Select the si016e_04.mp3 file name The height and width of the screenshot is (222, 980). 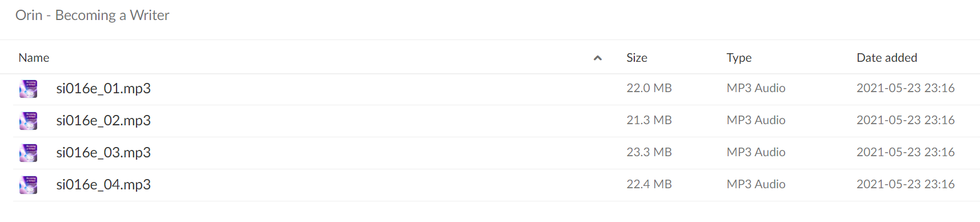coord(103,184)
